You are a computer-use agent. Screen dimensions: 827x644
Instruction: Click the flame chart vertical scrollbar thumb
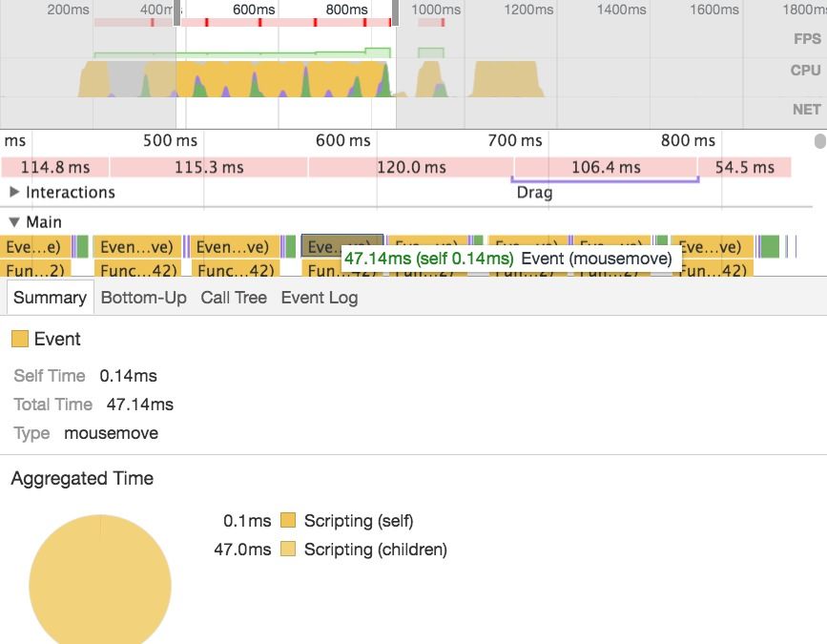(x=819, y=141)
